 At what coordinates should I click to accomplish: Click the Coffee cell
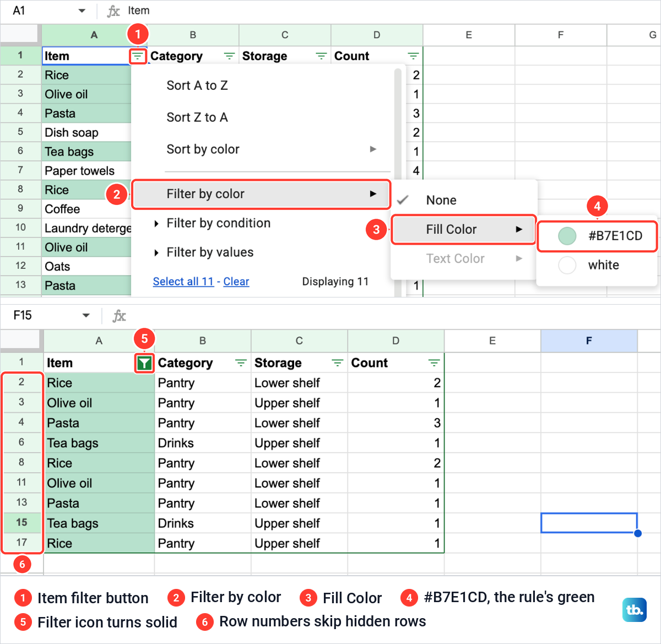86,209
